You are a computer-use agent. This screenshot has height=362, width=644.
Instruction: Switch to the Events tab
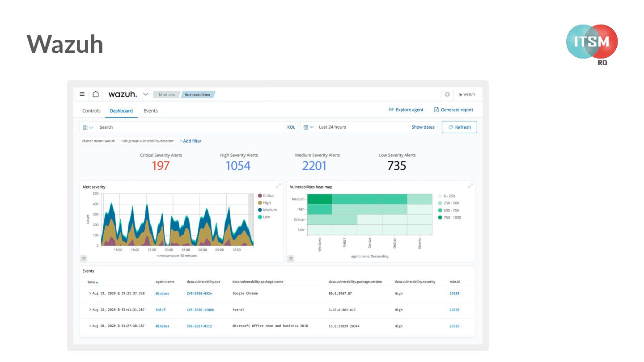tap(150, 111)
